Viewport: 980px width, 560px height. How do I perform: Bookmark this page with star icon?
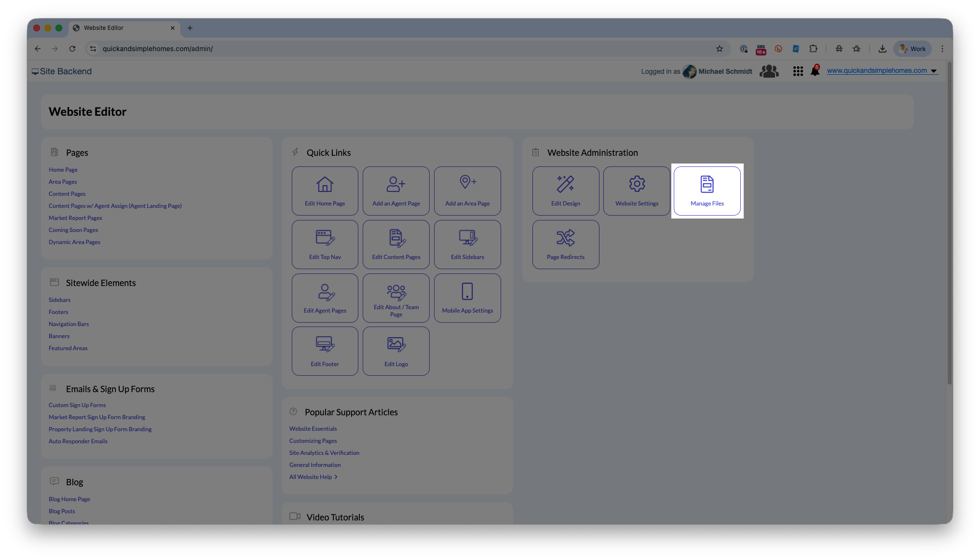tap(719, 49)
